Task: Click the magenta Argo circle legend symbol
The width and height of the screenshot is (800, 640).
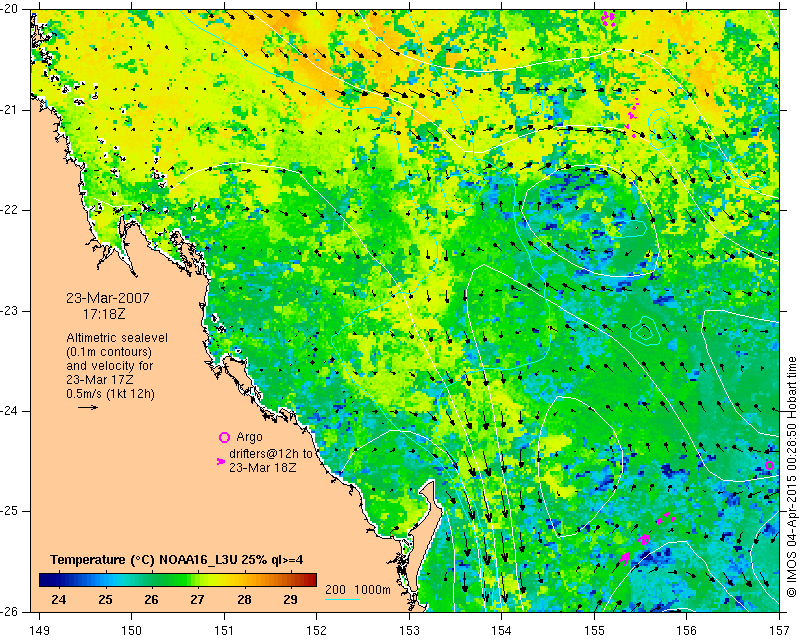Action: pyautogui.click(x=224, y=437)
